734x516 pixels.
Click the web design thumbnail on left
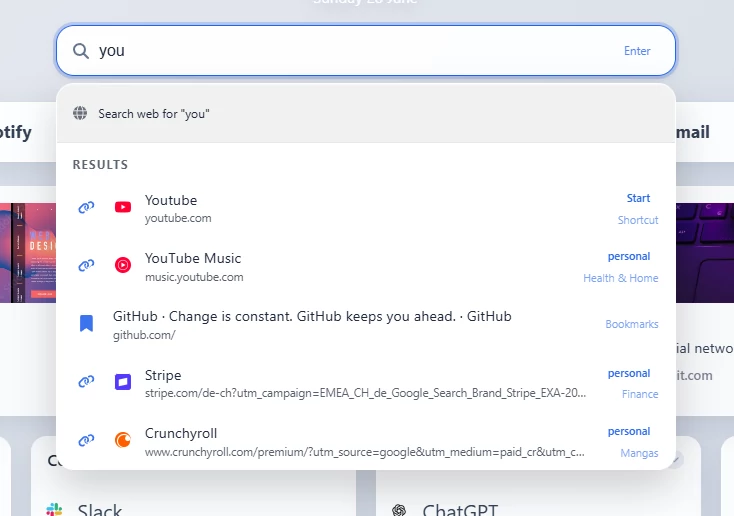point(28,253)
